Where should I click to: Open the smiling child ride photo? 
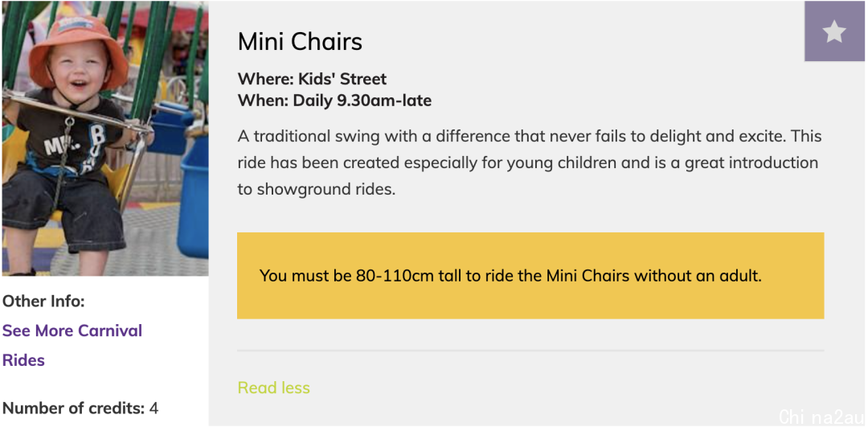click(105, 138)
